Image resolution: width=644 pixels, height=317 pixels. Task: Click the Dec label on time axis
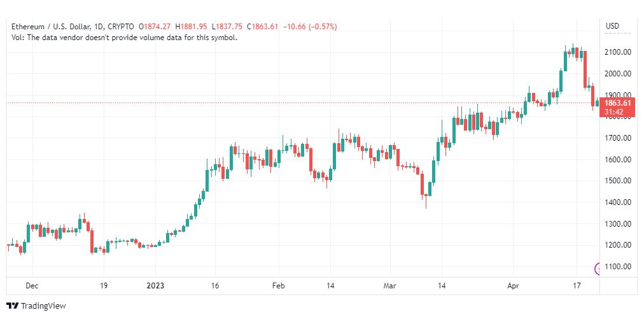point(32,285)
